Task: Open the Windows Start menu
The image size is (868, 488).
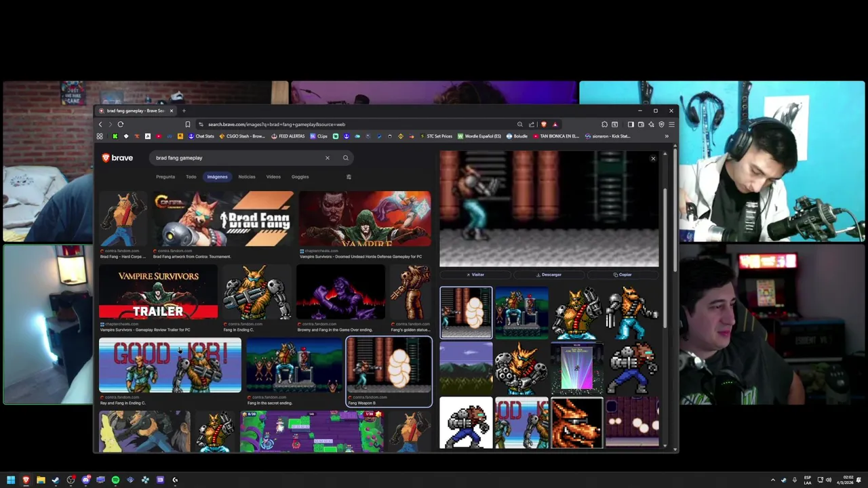Action: click(x=11, y=480)
